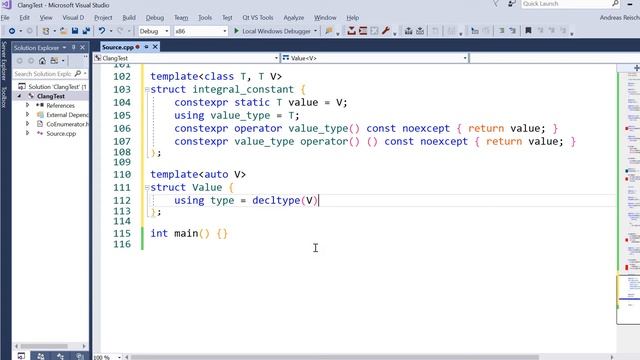This screenshot has height=360, width=640.
Task: Expand the External Dependencies node
Action: [27, 115]
